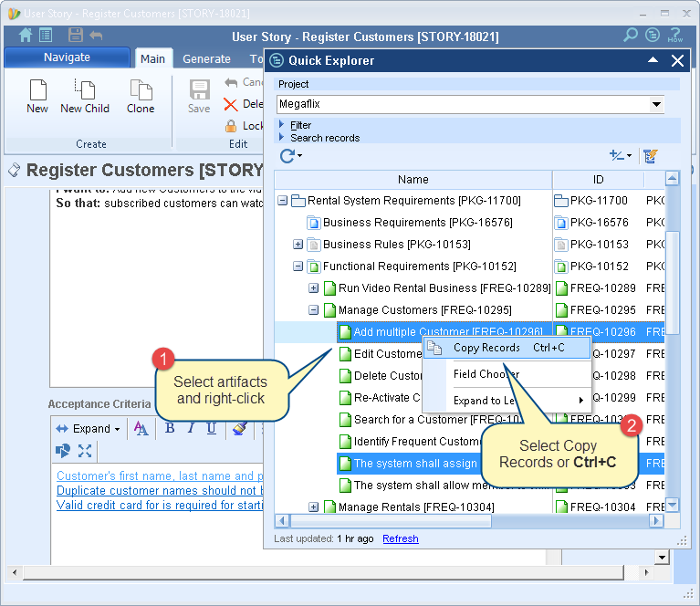Image resolution: width=700 pixels, height=606 pixels.
Task: Open Expand to Level submenu
Action: (507, 400)
